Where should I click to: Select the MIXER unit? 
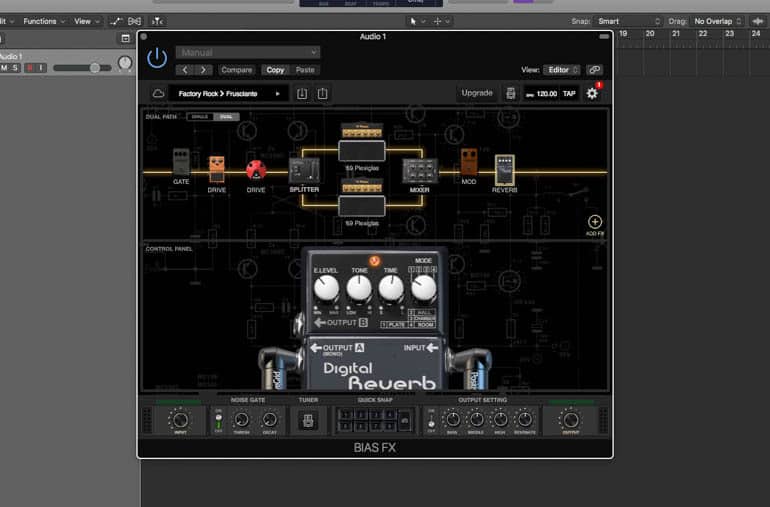420,171
